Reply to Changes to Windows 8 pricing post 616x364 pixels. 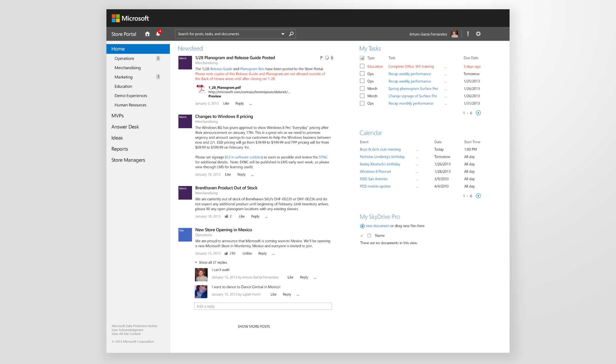coord(241,174)
